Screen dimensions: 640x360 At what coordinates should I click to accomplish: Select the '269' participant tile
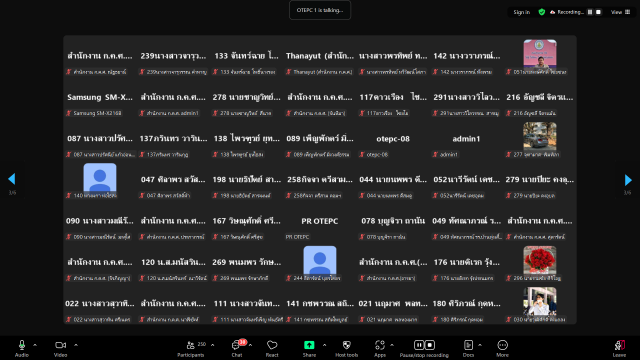[x=247, y=263]
